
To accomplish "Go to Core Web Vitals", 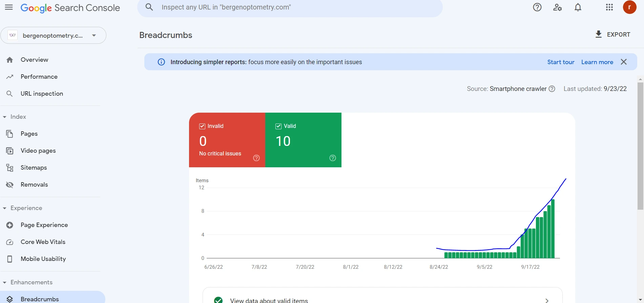I will click(43, 242).
